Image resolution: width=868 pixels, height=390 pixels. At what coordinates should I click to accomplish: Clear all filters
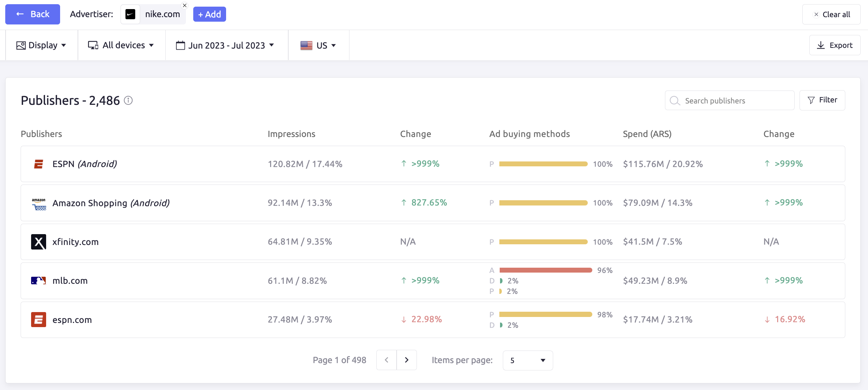pos(831,14)
